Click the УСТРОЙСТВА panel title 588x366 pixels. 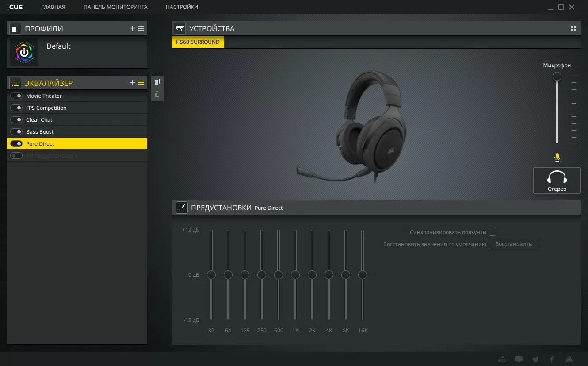pos(212,28)
